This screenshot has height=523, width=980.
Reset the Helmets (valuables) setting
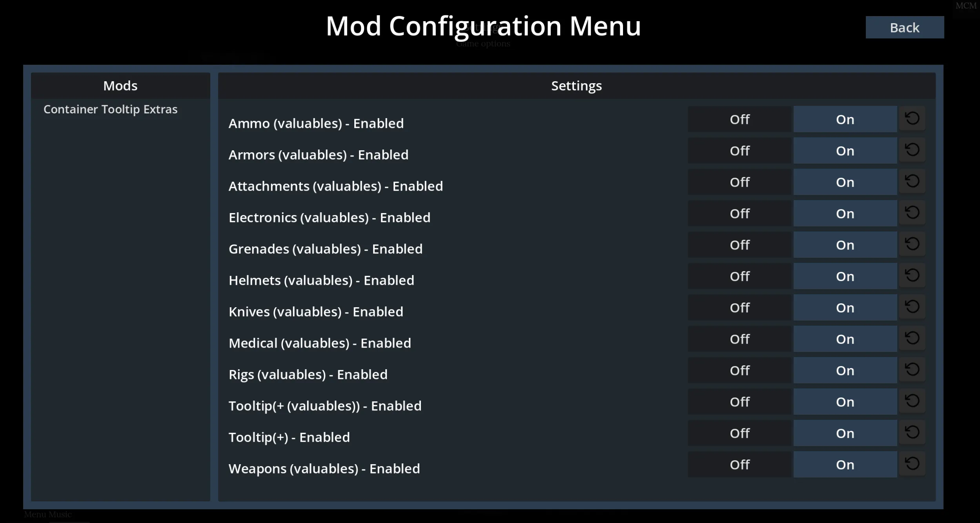[x=912, y=275]
